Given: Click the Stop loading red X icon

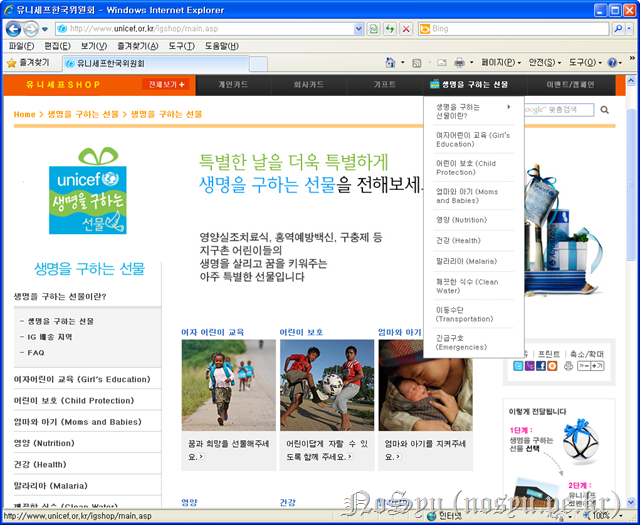Looking at the screenshot, I should coord(405,29).
